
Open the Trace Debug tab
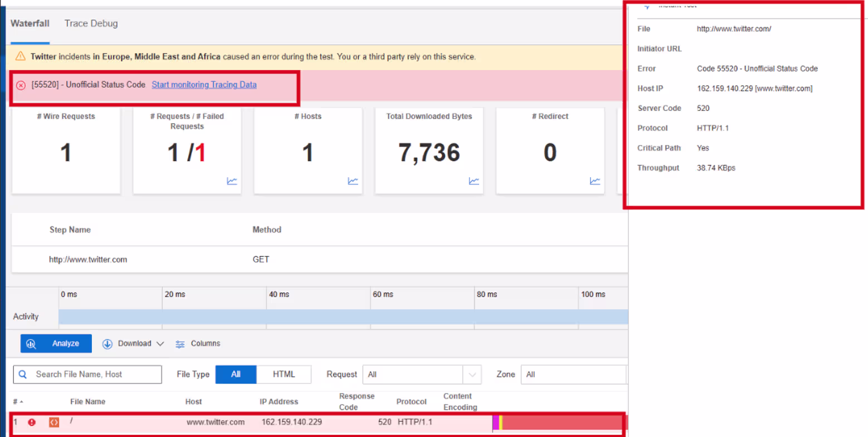point(91,23)
